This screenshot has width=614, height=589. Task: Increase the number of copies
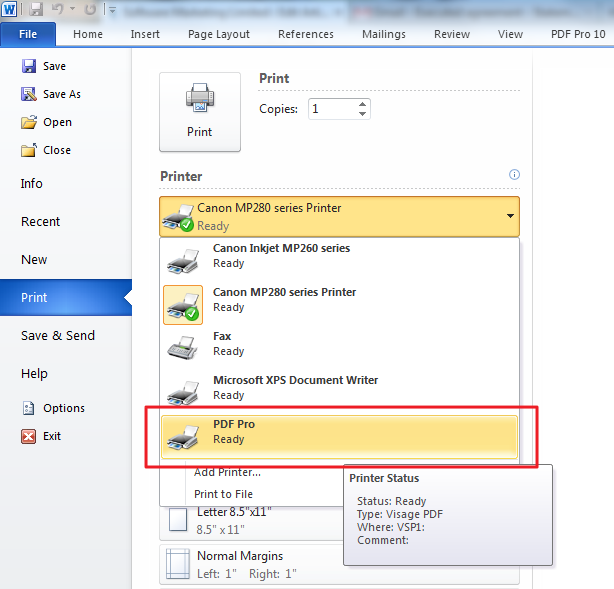(362, 103)
